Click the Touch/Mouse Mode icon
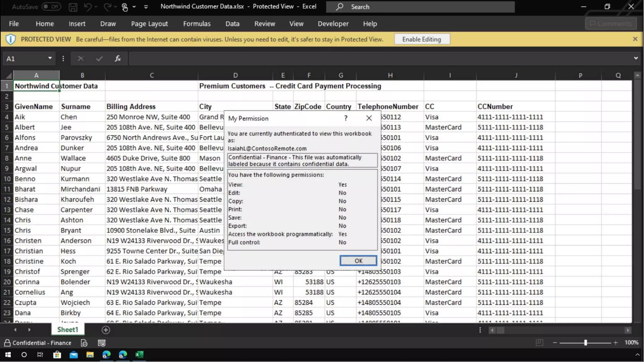644x362 pixels. (125, 7)
